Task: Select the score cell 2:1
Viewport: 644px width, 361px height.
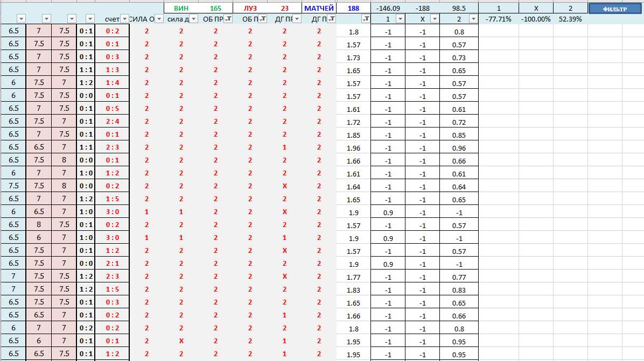Action: click(x=112, y=264)
